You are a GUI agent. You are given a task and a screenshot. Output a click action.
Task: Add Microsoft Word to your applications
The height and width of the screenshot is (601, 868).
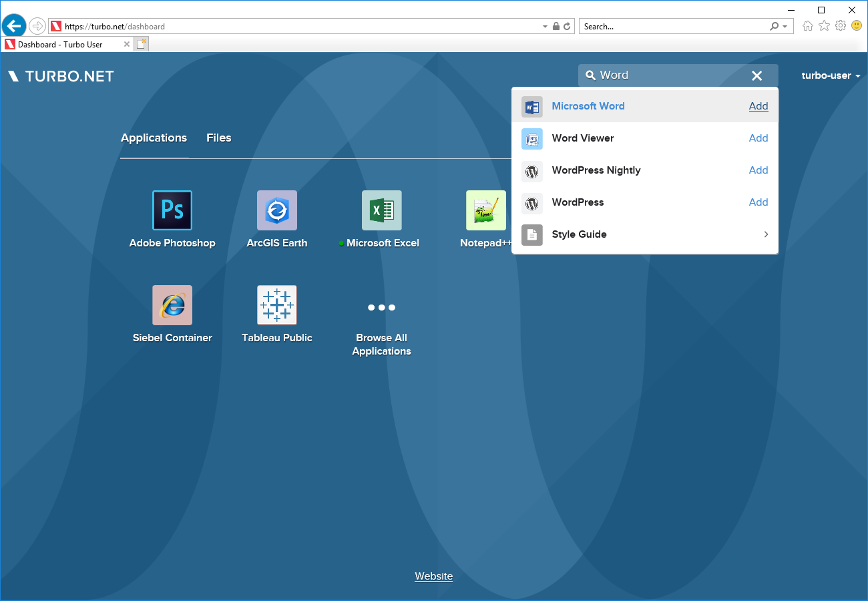tap(758, 106)
